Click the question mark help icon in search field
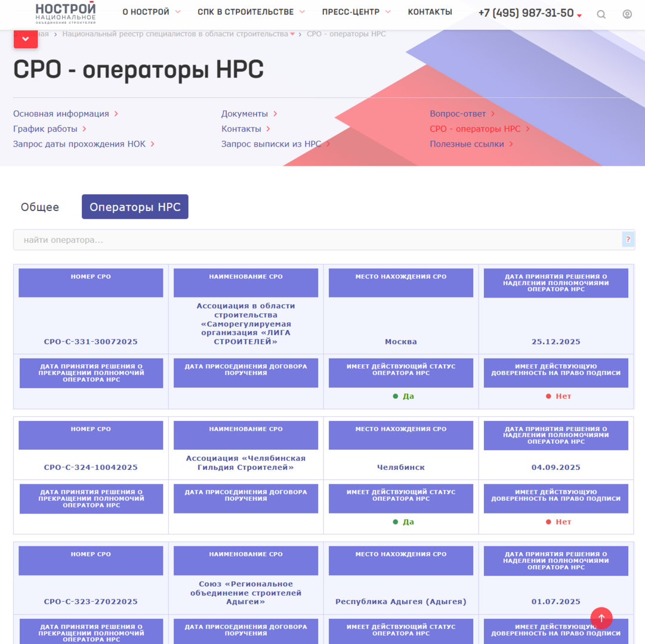This screenshot has width=645, height=644. coord(628,240)
